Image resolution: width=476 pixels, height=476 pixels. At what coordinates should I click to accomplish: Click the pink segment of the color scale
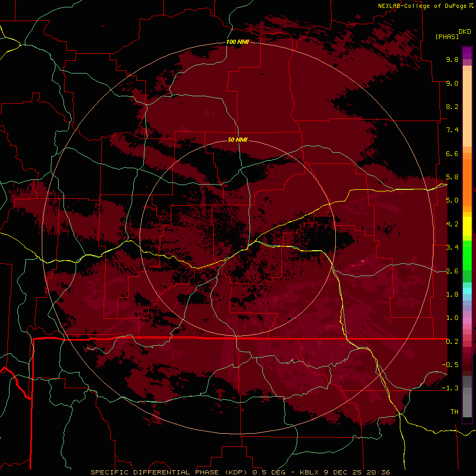(467, 321)
